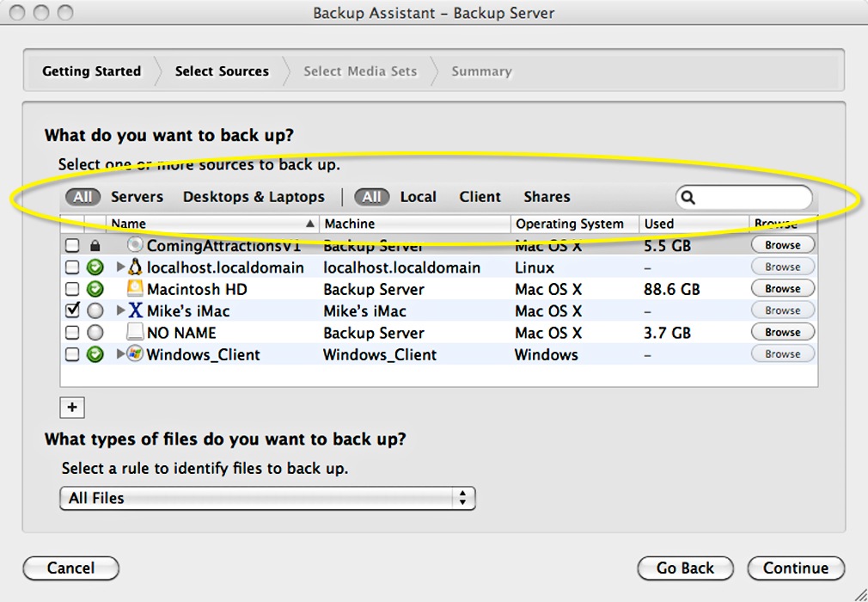Click the lock icon beside ComingAttractionsV1
Viewport: 868px width, 602px height.
click(x=95, y=245)
